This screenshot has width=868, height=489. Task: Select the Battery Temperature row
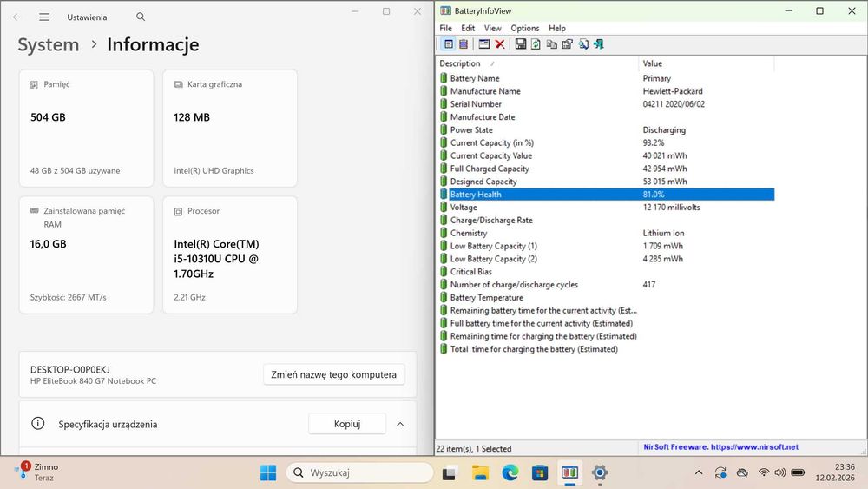coord(607,298)
